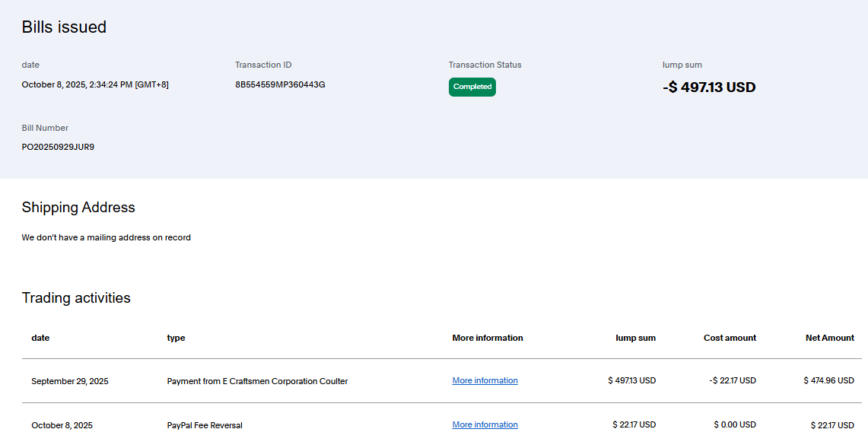This screenshot has width=868, height=445.
Task: Click the -$ 497.13 USD total amount
Action: coord(708,87)
